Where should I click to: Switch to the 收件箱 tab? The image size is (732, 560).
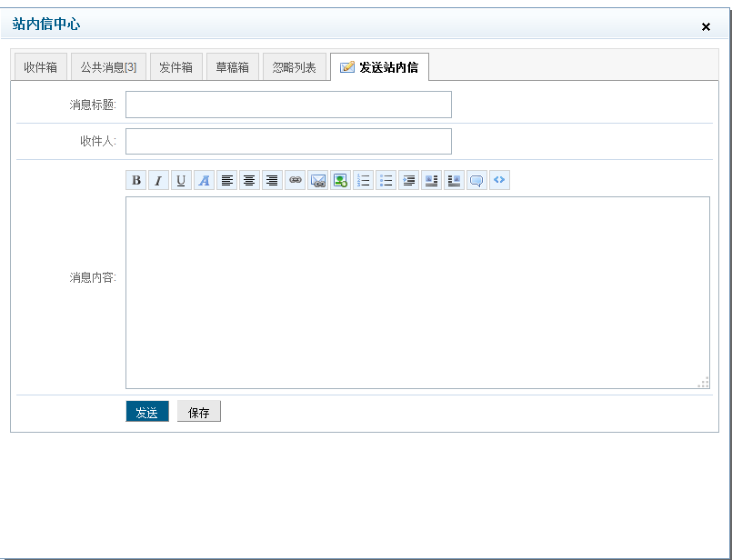pyautogui.click(x=41, y=67)
